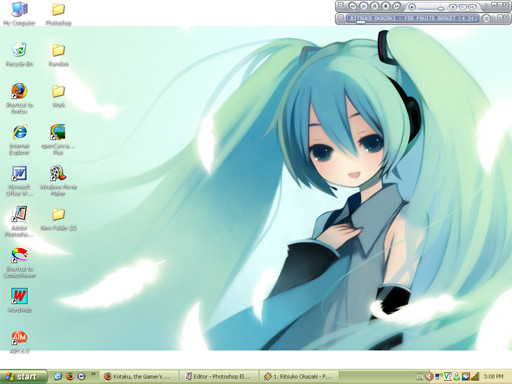Click the play button in media player
This screenshot has width=512, height=384.
click(364, 6)
